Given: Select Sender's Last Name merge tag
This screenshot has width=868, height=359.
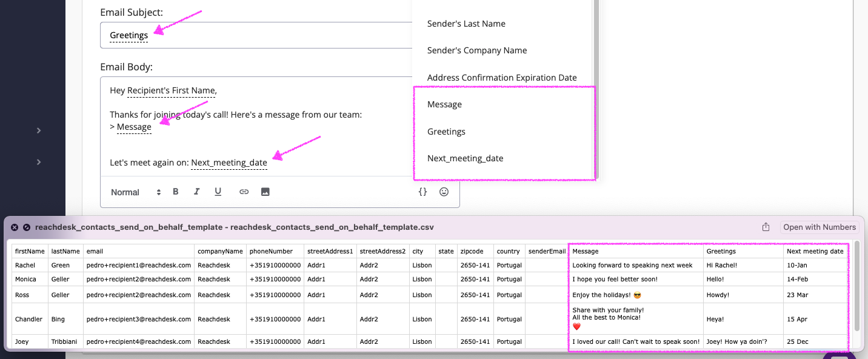Looking at the screenshot, I should pyautogui.click(x=466, y=24).
